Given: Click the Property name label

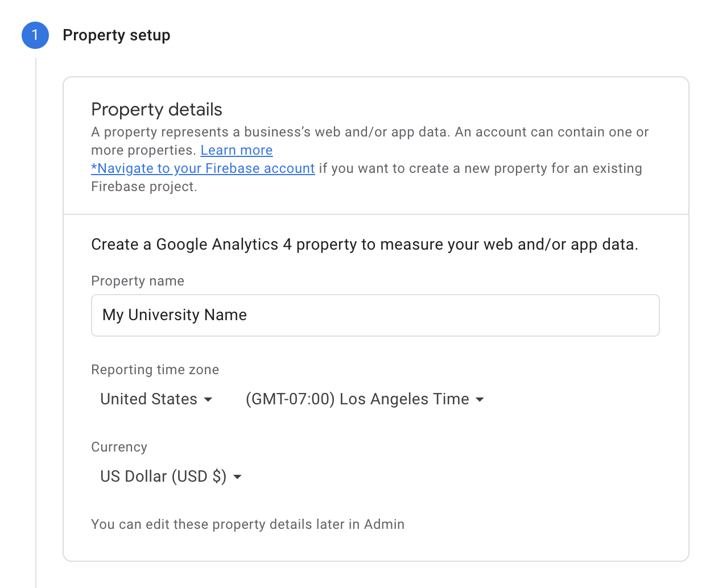Looking at the screenshot, I should tap(138, 281).
